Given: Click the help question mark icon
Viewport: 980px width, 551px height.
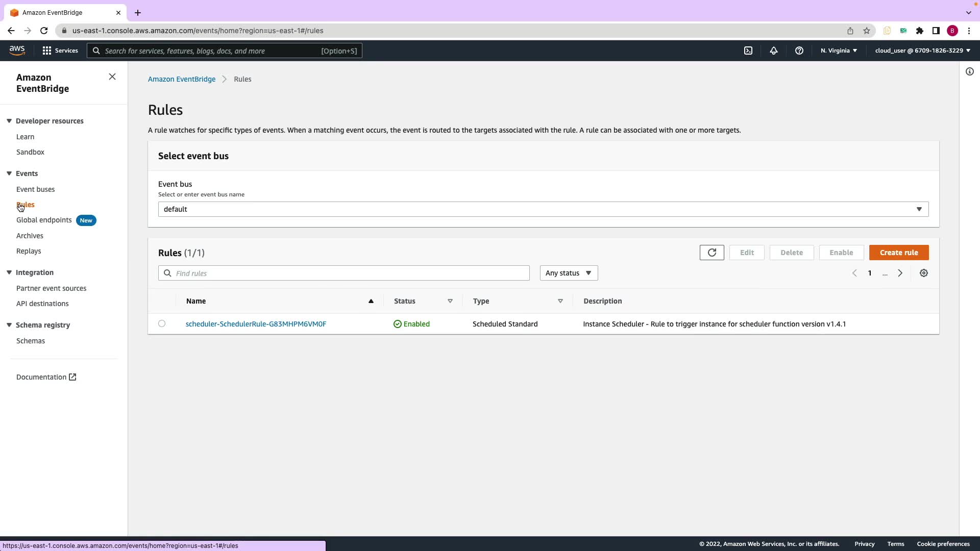Looking at the screenshot, I should click(799, 51).
